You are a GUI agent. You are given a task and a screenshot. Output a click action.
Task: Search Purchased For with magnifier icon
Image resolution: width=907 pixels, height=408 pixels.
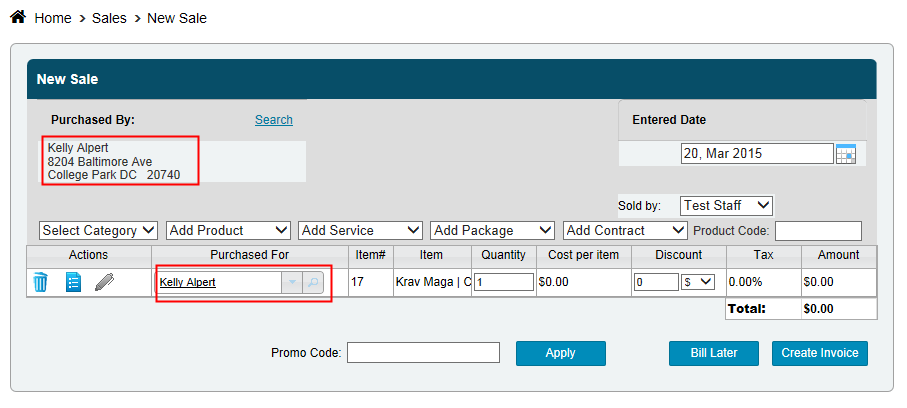(x=313, y=283)
